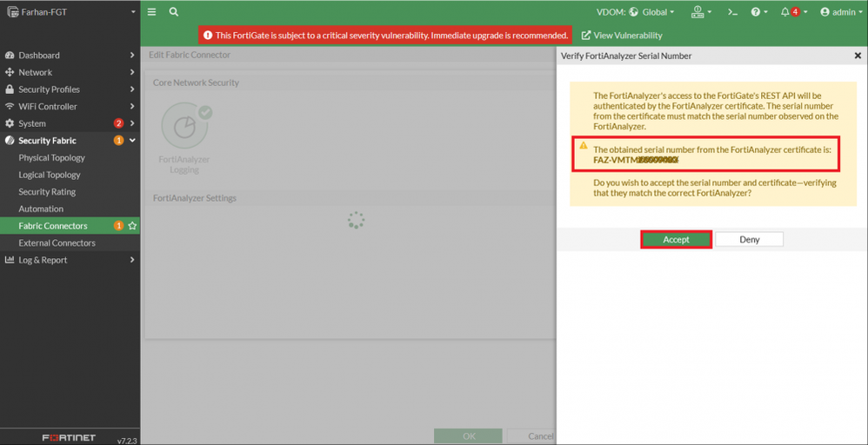Expand the Security Profiles menu
Image resolution: width=868 pixels, height=445 pixels.
(x=70, y=90)
